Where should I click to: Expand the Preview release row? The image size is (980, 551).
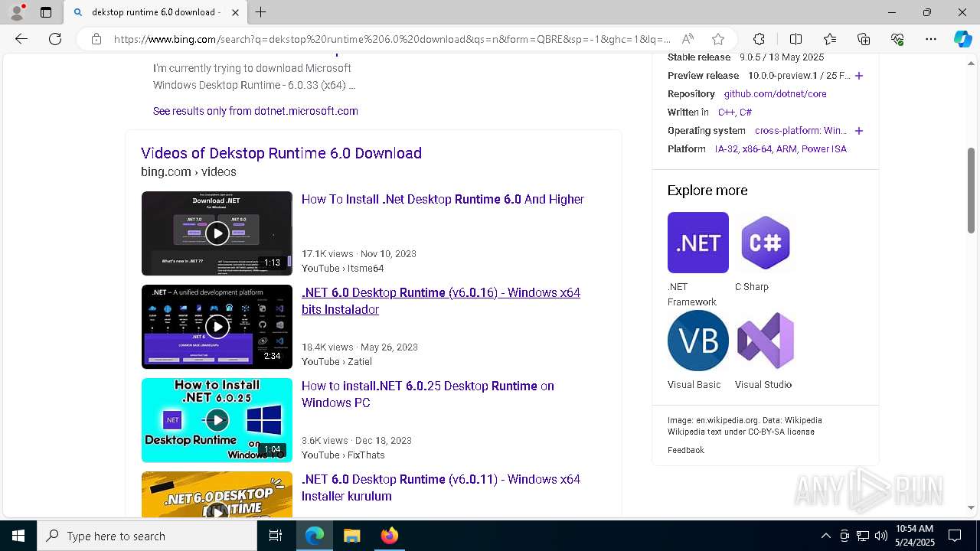click(x=859, y=76)
